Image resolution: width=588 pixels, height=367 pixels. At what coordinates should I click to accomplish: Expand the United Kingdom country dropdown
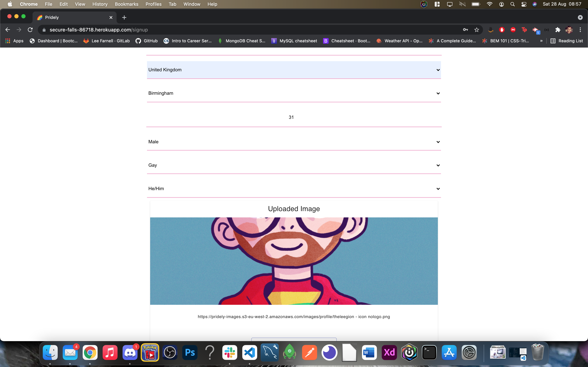(294, 69)
